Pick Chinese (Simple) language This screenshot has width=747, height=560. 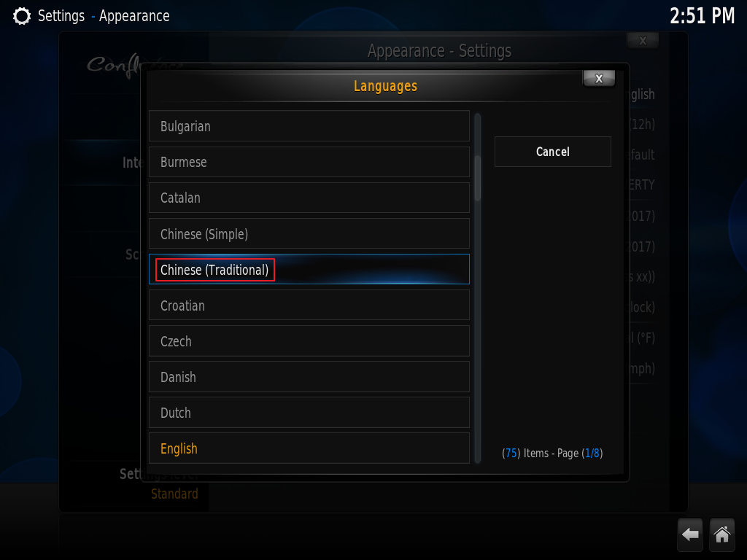click(x=309, y=234)
